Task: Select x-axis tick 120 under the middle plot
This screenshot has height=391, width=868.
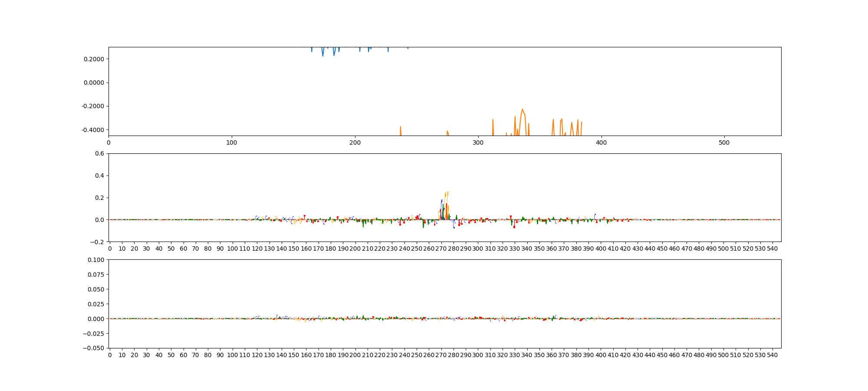Action: [x=257, y=249]
